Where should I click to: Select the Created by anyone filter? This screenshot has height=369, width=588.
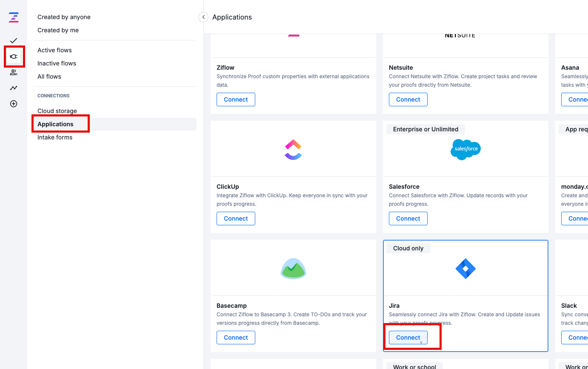[x=64, y=17]
